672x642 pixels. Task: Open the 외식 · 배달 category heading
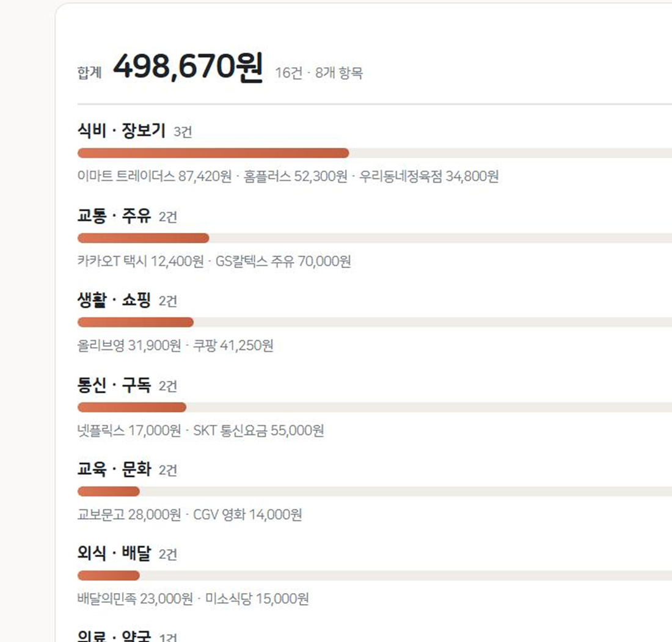click(x=114, y=553)
